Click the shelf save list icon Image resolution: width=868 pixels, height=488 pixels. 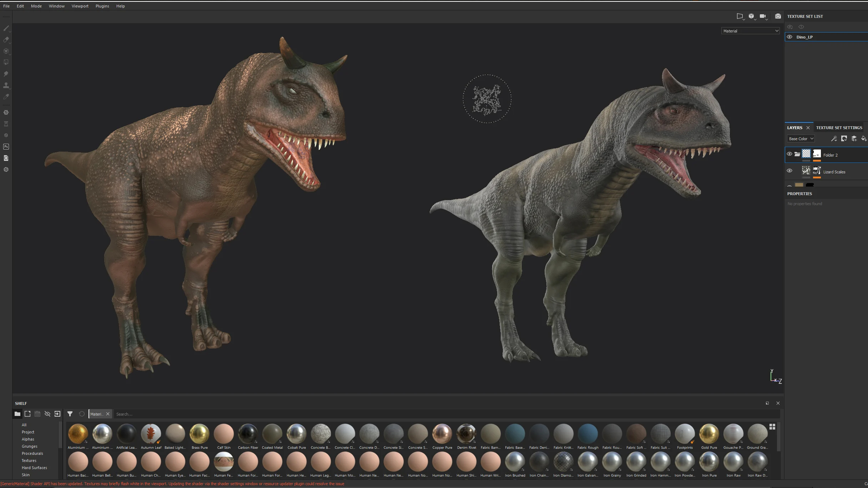pos(37,414)
